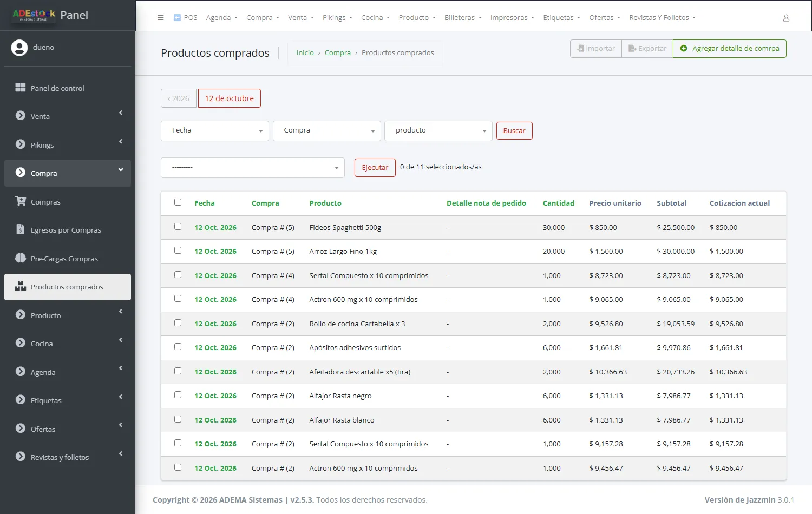The image size is (812, 514).
Task: Click the Agenda sidebar circle arrow icon
Action: (x=21, y=372)
